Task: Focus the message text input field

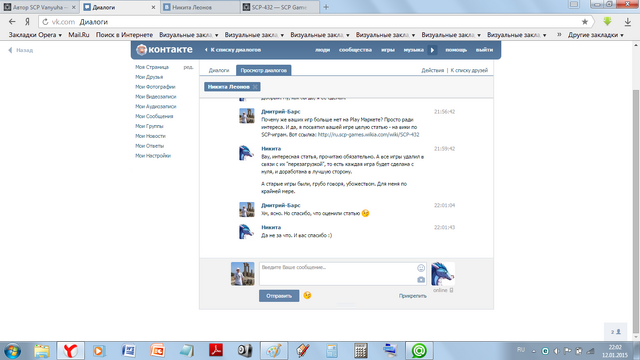Action: coord(338,273)
